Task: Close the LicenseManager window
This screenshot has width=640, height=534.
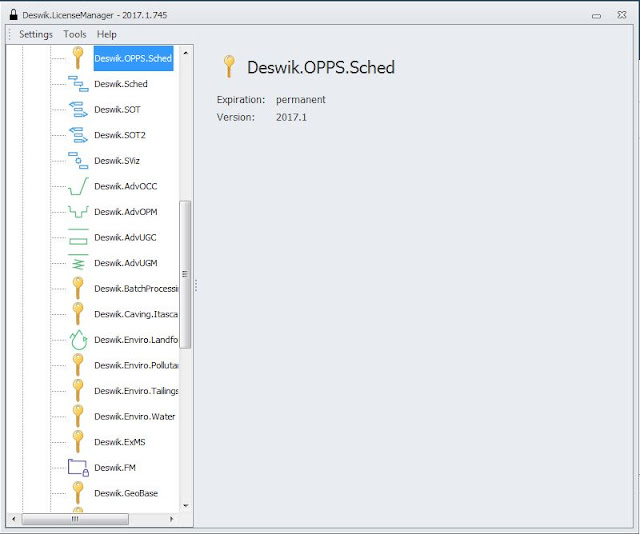Action: click(x=622, y=15)
